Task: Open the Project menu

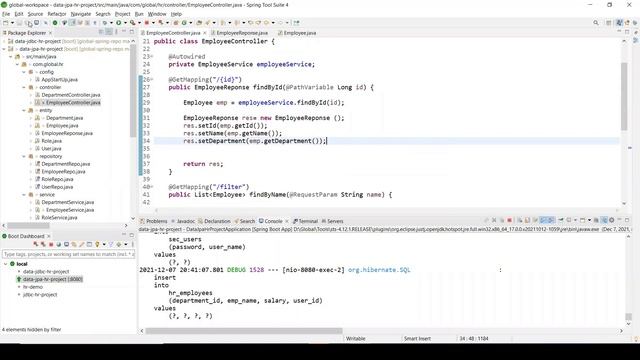Action: click(x=122, y=14)
